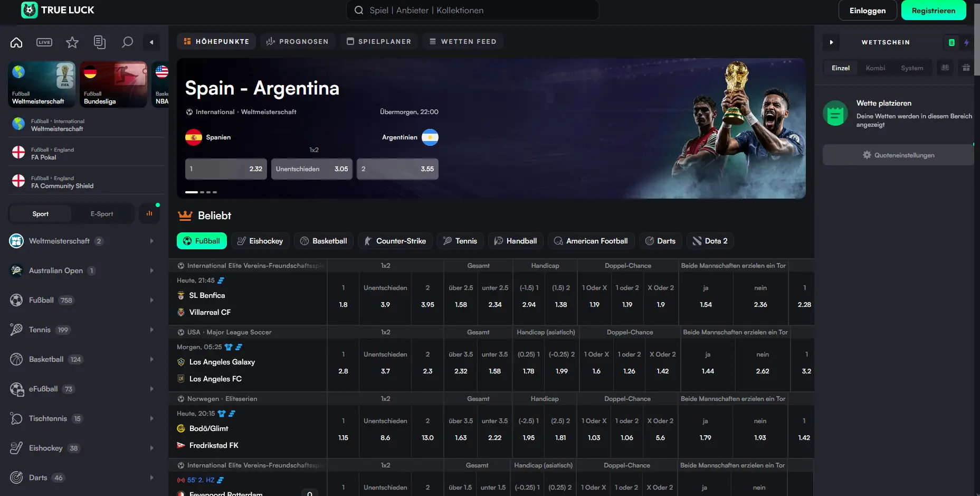
Task: Switch to Sport toggle
Action: click(x=41, y=213)
